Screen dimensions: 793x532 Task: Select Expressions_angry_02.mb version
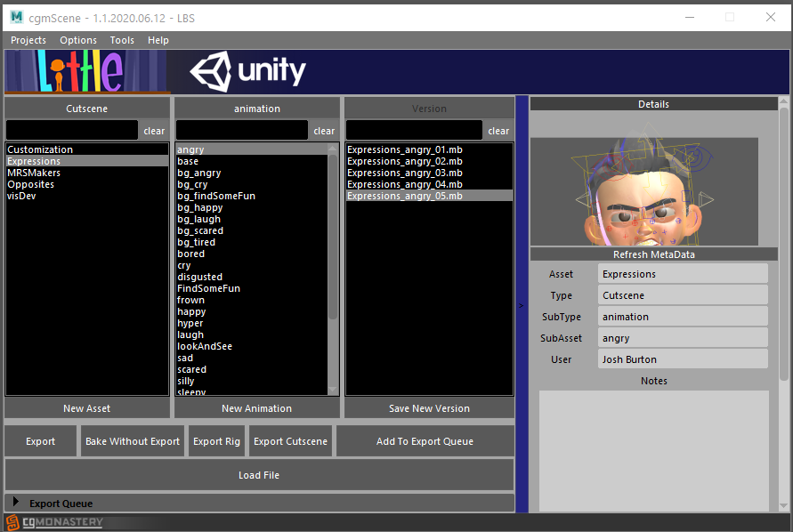(429, 161)
